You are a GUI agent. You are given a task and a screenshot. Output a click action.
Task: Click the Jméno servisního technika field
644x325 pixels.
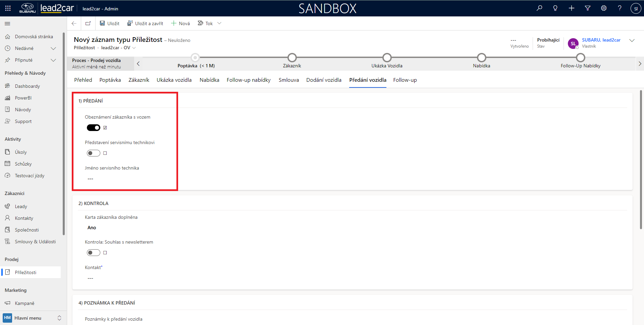click(x=127, y=179)
